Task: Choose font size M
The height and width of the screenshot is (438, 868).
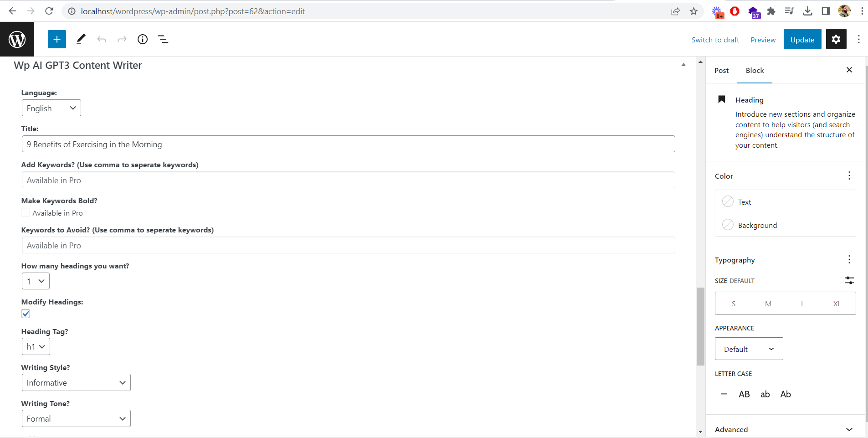Action: (768, 304)
